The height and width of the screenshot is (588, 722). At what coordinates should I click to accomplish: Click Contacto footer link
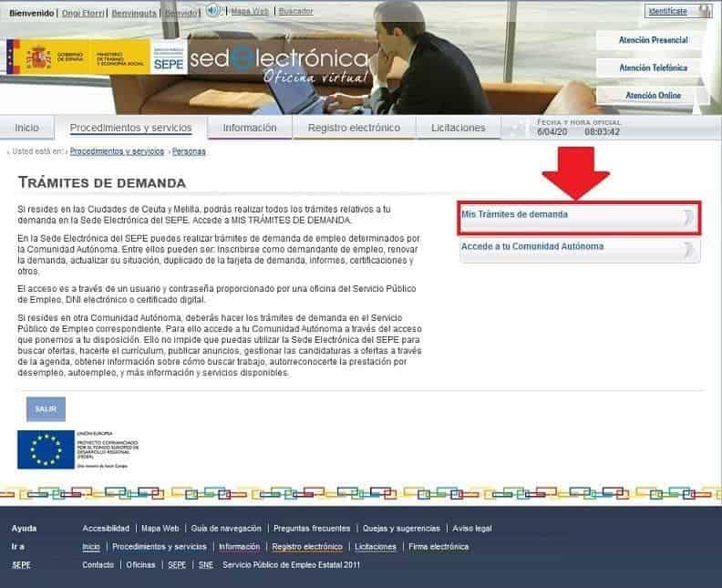click(98, 565)
